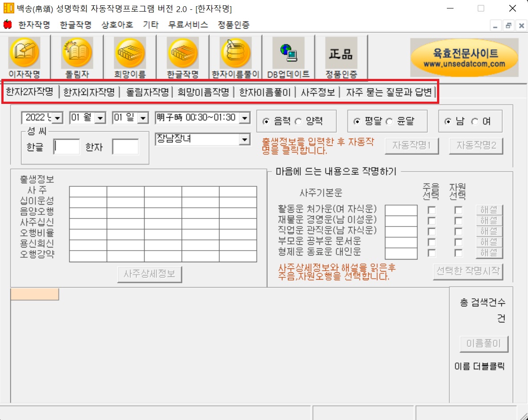Click the orange results list header cell
This screenshot has width=528, height=420.
35,294
